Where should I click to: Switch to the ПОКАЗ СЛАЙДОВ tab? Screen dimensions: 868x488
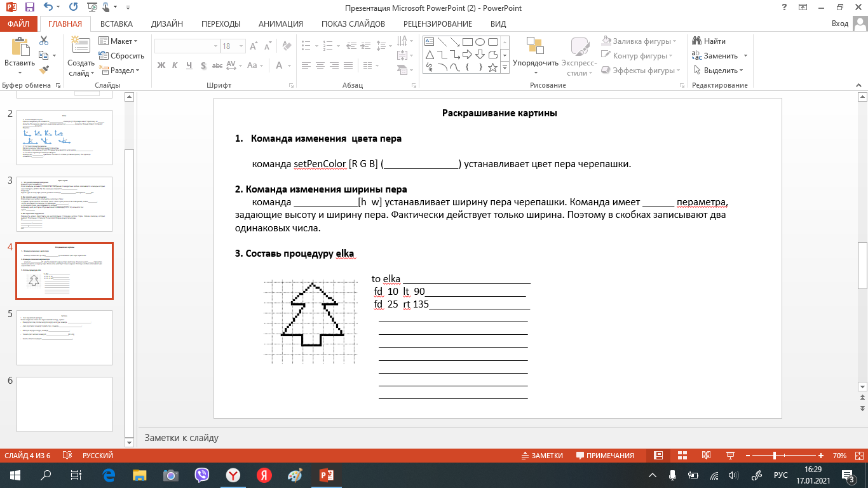[x=353, y=24]
